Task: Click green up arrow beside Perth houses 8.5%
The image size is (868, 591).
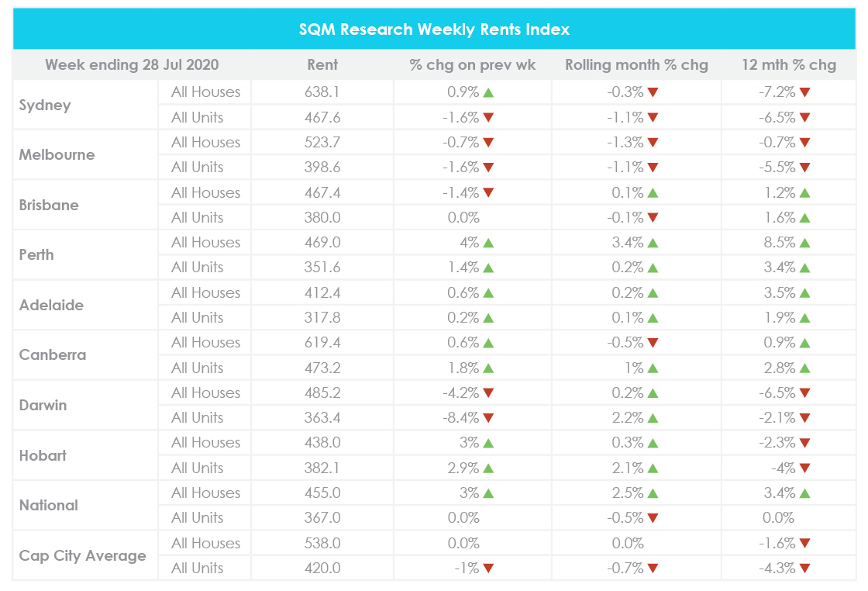Action: pyautogui.click(x=805, y=243)
